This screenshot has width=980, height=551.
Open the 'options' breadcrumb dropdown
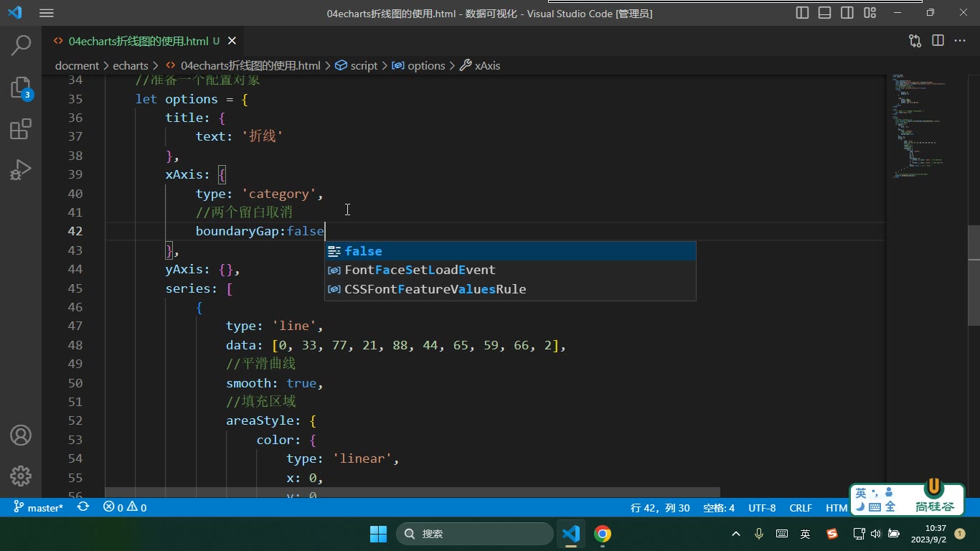(x=418, y=65)
